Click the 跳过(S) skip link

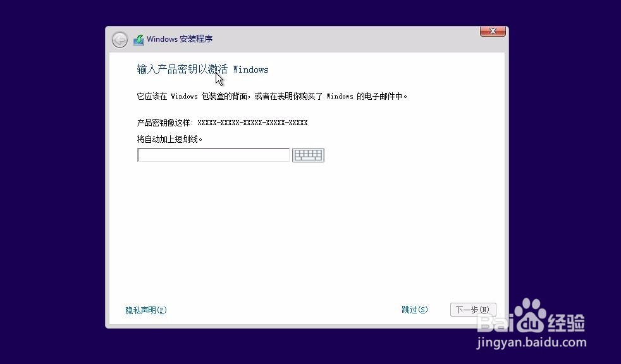point(415,310)
